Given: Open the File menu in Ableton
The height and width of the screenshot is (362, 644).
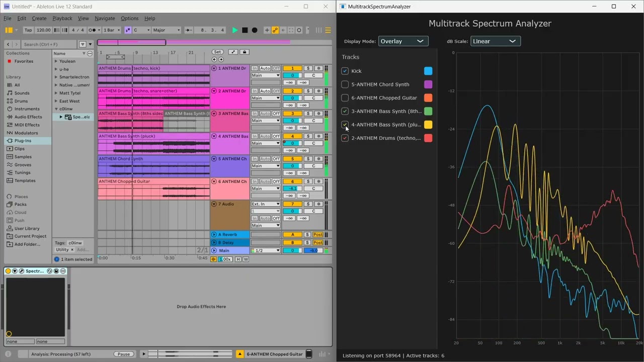Looking at the screenshot, I should pos(8,19).
